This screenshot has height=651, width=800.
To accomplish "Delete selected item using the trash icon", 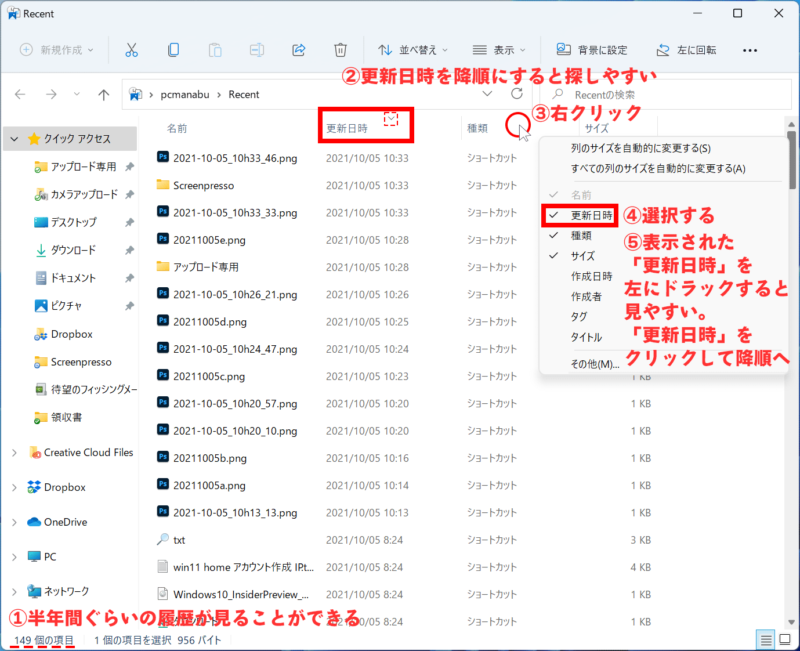I will 340,49.
